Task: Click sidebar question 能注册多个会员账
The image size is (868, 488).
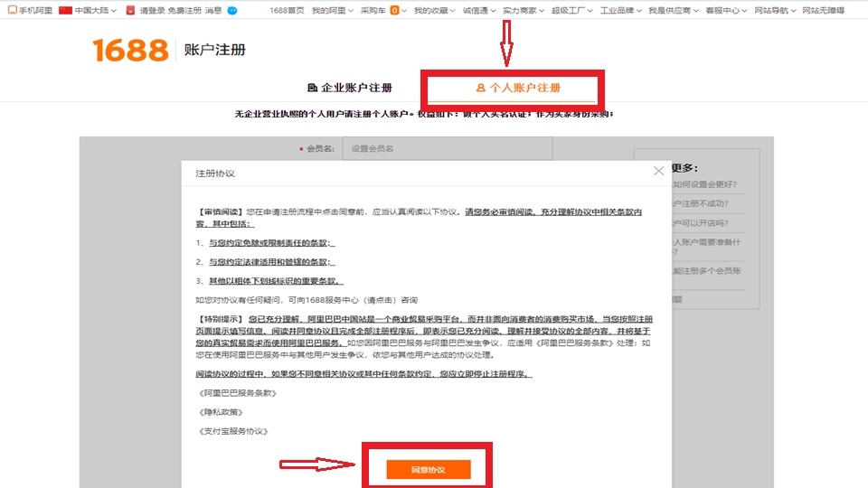Action: 707,270
